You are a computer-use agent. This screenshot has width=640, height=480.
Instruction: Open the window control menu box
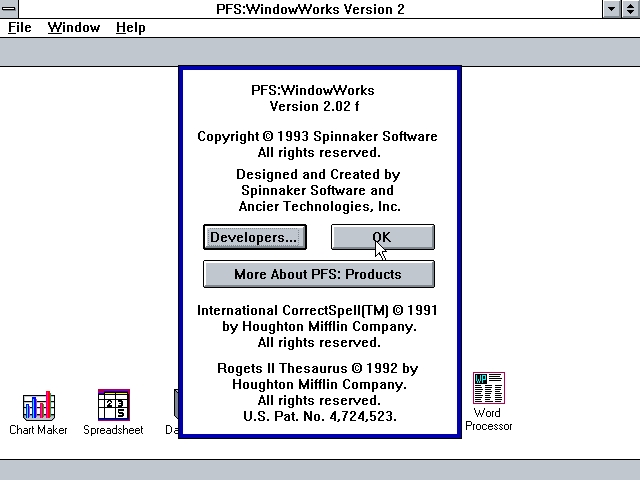pos(9,9)
